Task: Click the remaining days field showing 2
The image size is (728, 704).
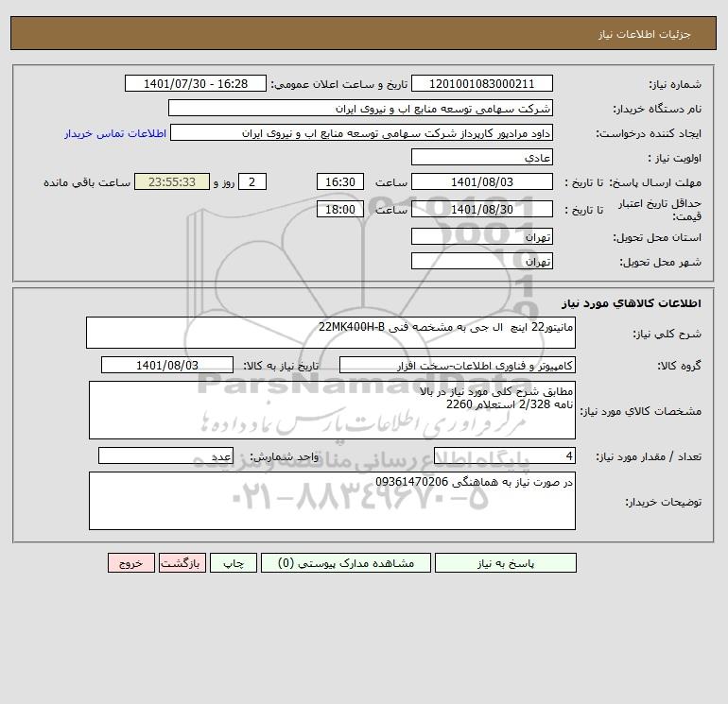Action: coord(252,182)
